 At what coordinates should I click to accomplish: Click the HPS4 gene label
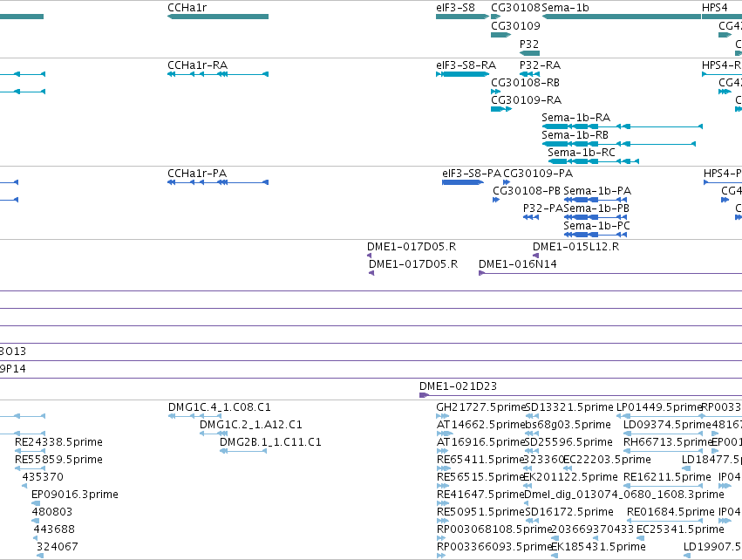click(x=715, y=8)
